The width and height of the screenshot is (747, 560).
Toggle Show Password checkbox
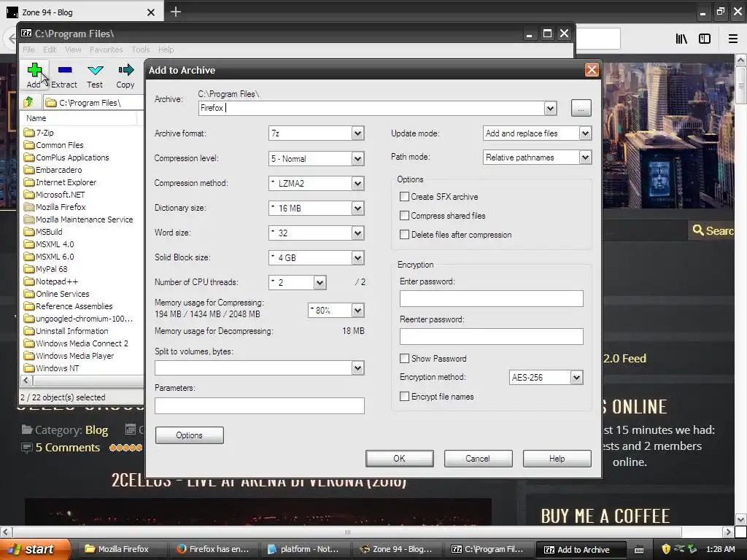pos(404,359)
